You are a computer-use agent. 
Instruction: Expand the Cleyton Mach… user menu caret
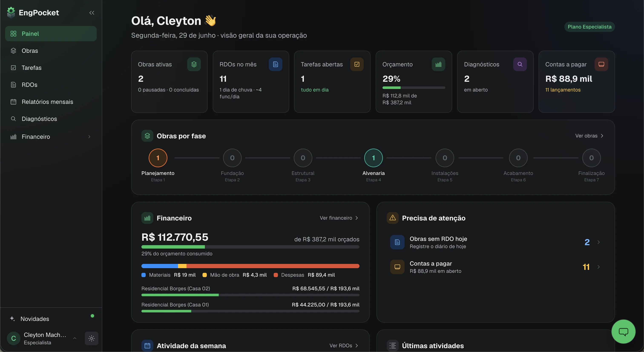point(75,338)
